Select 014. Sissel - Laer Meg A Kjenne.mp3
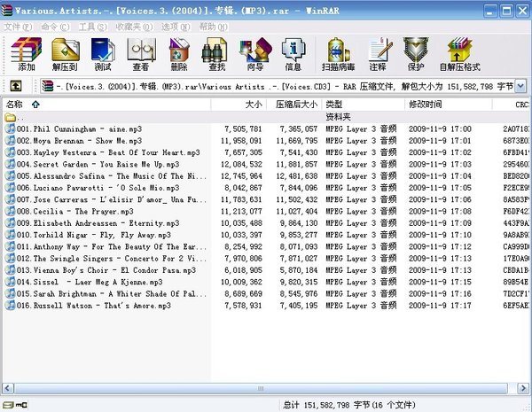Screen dimensions: 532x412 pos(266,282)
